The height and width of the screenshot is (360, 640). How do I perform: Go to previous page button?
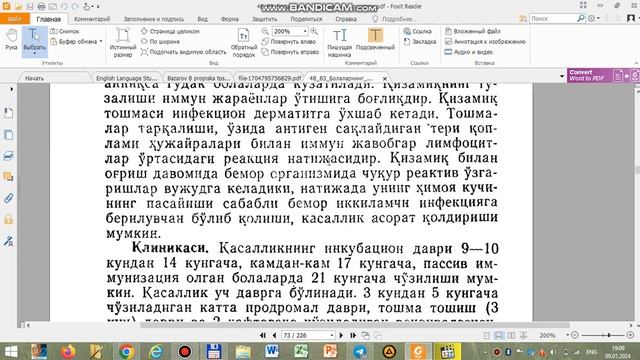[274, 335]
